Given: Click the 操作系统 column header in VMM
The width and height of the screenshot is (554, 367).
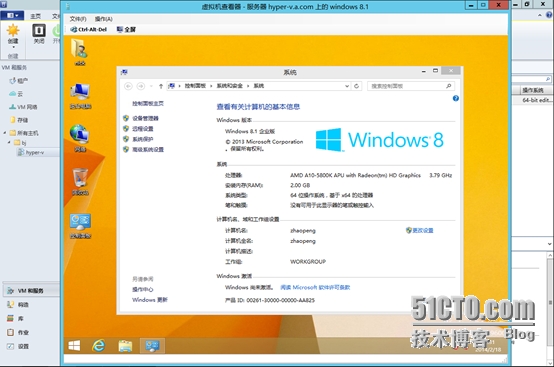Looking at the screenshot, I should click(x=533, y=90).
